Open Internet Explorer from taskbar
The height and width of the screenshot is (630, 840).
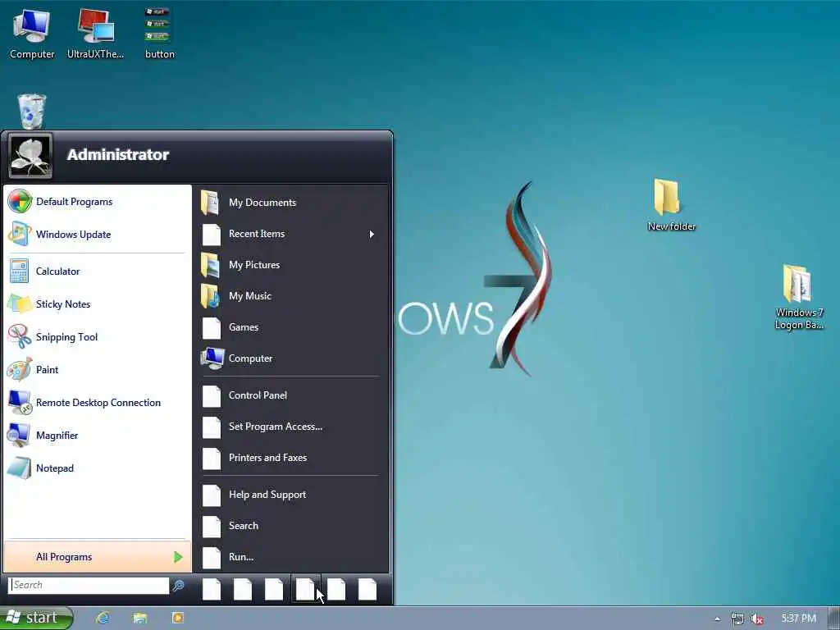(103, 619)
